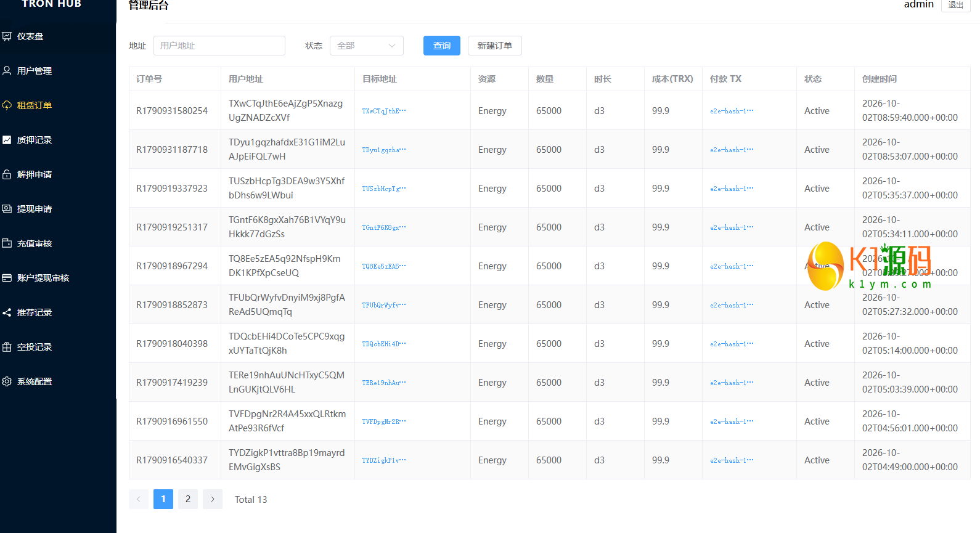
Task: Click the withdrawal icon beside 提现申请
Action: pos(7,209)
